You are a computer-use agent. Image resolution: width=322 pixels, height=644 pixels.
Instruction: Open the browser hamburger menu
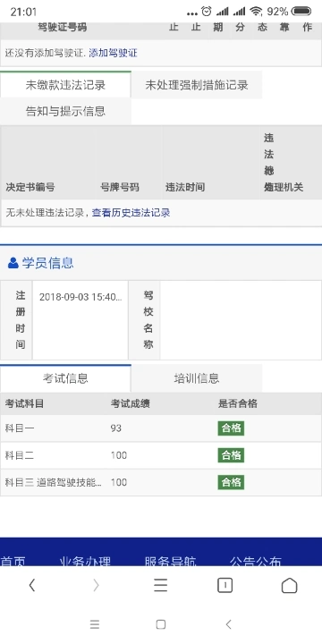point(161,585)
